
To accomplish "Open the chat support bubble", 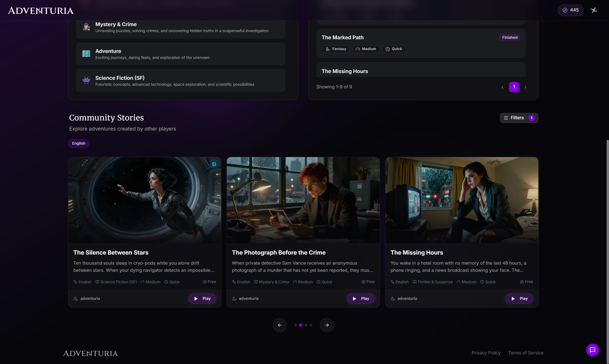I will tap(592, 350).
